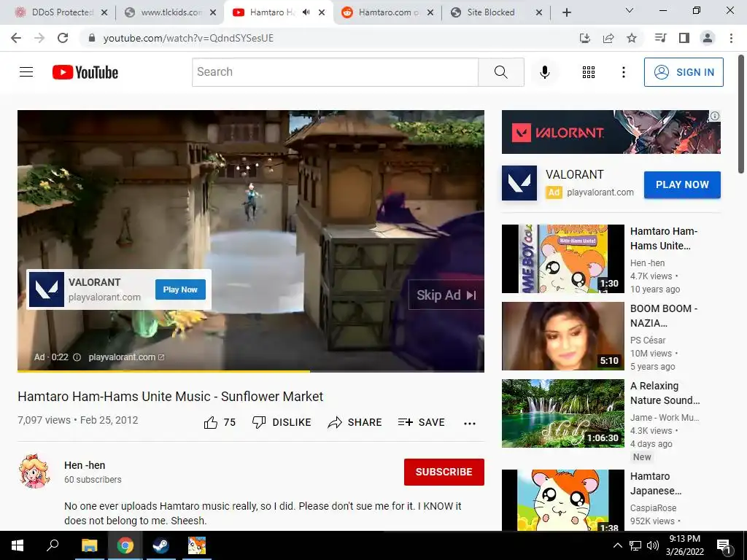Skip the Valorant video ad

pyautogui.click(x=446, y=295)
